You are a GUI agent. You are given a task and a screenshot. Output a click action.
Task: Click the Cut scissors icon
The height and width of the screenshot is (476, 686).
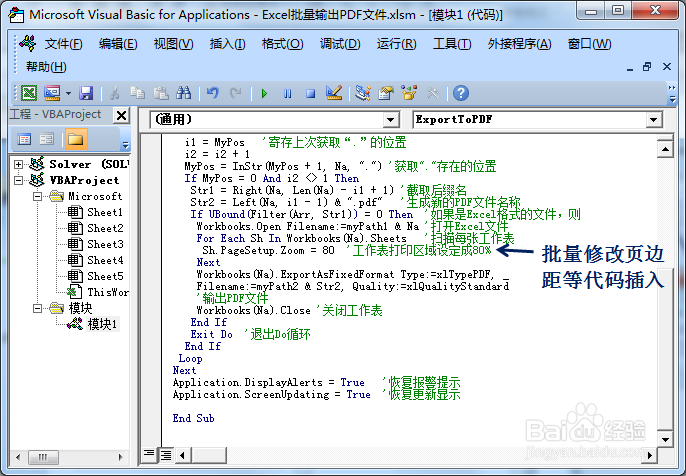115,93
